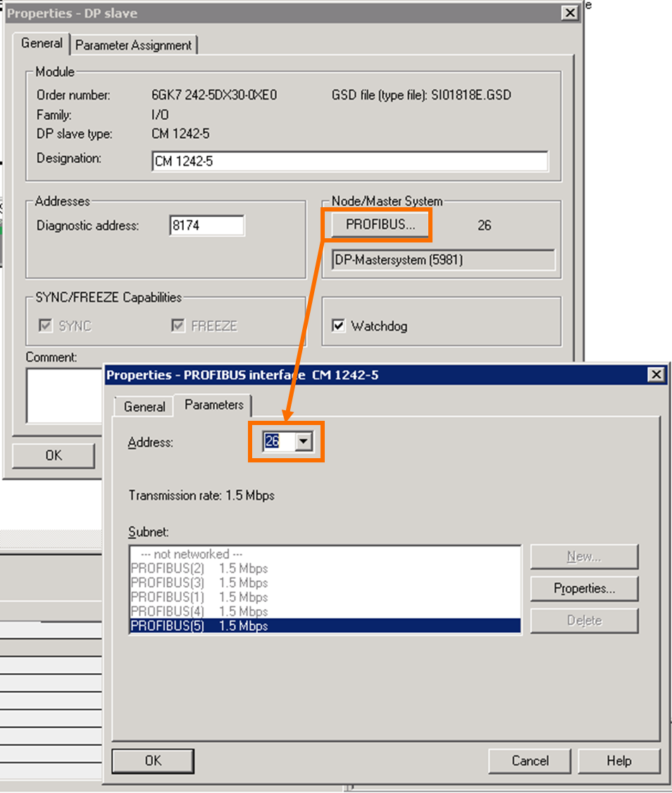Select General tab in DP slave properties

[42, 43]
